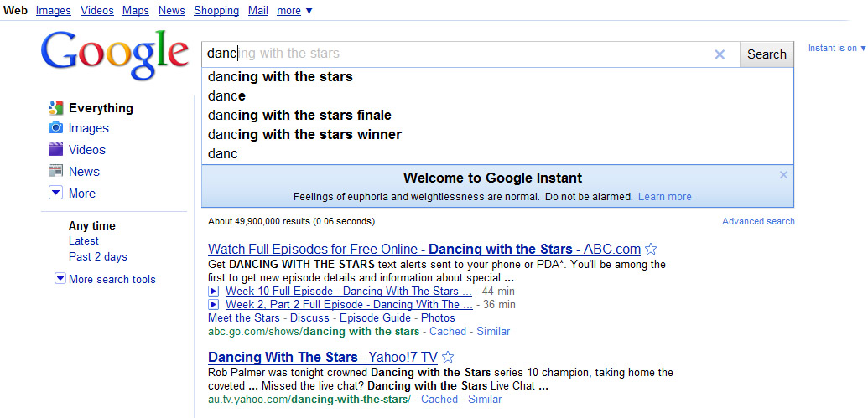Star the ABC.com Dancing with the Stars result
The height and width of the screenshot is (418, 868).
(x=651, y=249)
